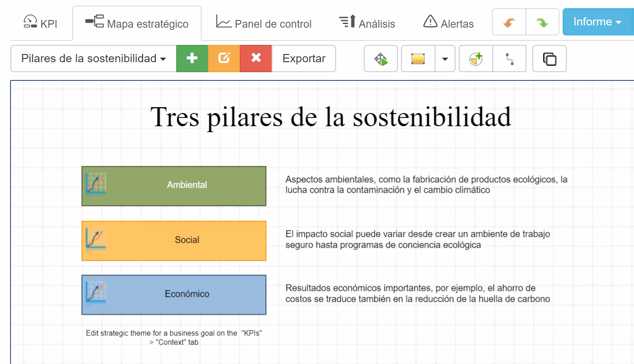
Task: Click the copy shape icon in the toolbar
Action: (550, 59)
